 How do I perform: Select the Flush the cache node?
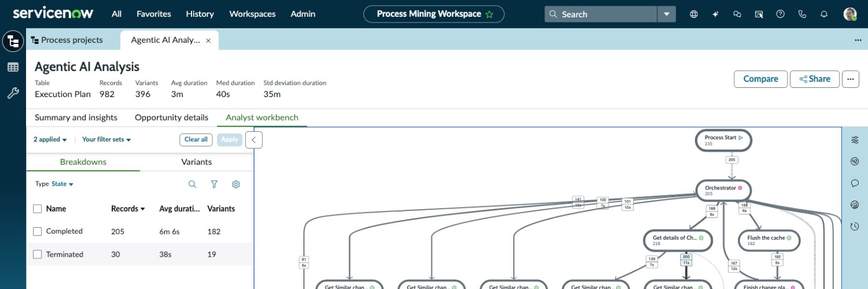[x=769, y=240]
